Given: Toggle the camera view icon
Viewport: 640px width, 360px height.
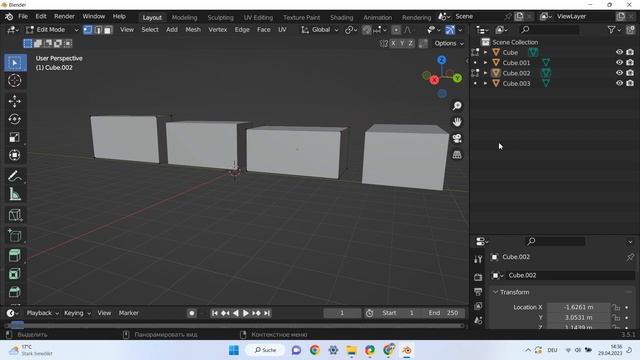Looking at the screenshot, I should pos(457,138).
